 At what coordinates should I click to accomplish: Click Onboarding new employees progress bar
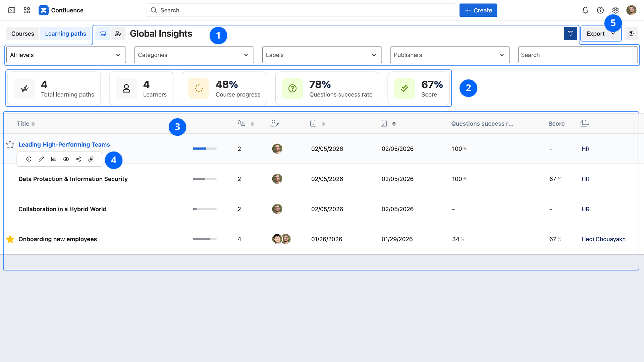205,239
